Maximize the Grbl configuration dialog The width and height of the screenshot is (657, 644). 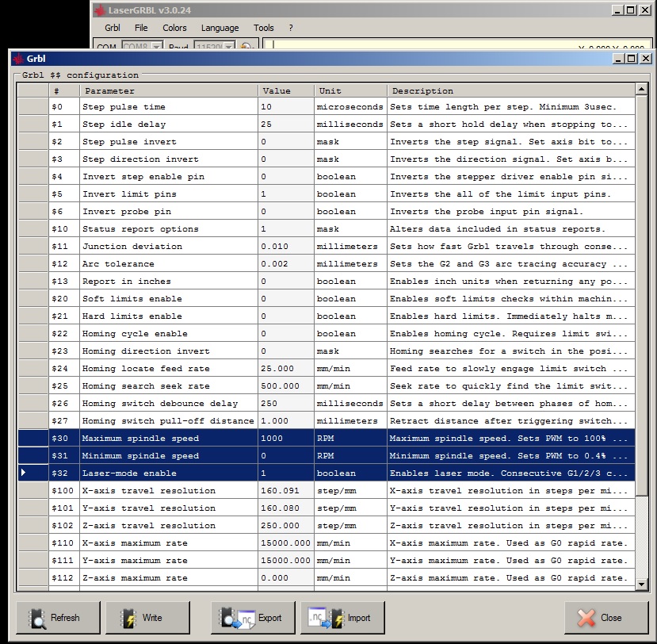click(x=632, y=58)
